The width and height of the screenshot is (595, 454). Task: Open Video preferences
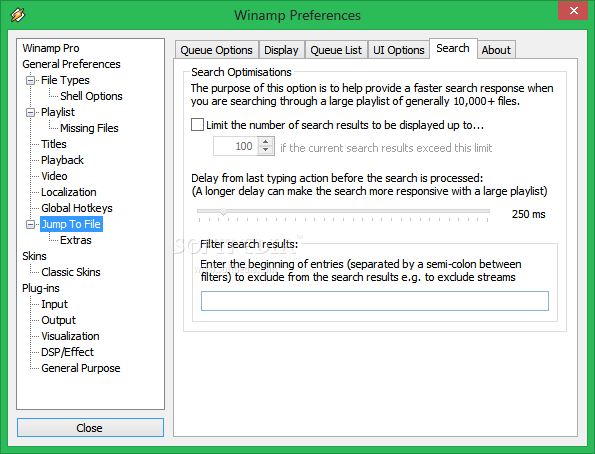click(x=54, y=176)
